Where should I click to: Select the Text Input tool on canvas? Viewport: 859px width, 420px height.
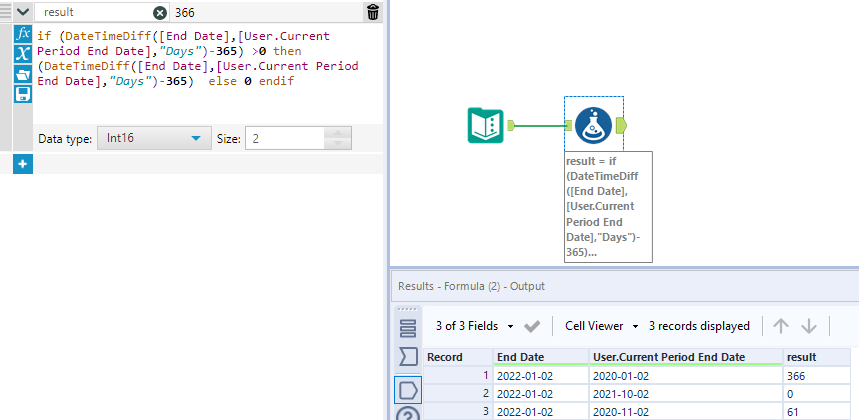tap(485, 125)
